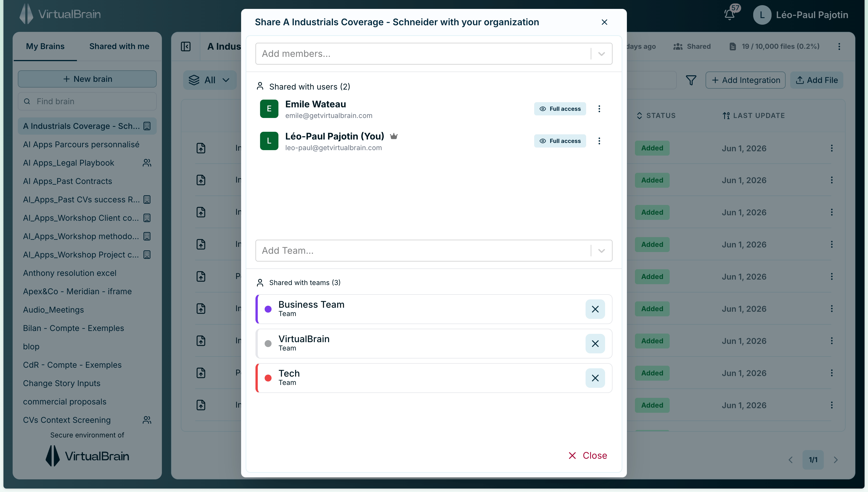Expand the Add Team dropdown arrow
Viewport: 868px width, 492px height.
pyautogui.click(x=601, y=251)
